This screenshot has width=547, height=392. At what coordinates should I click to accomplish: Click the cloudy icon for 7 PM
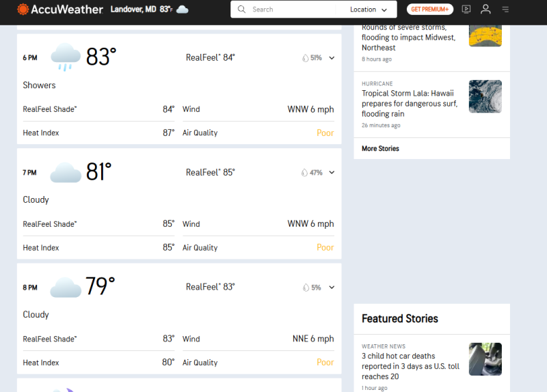[x=66, y=173]
